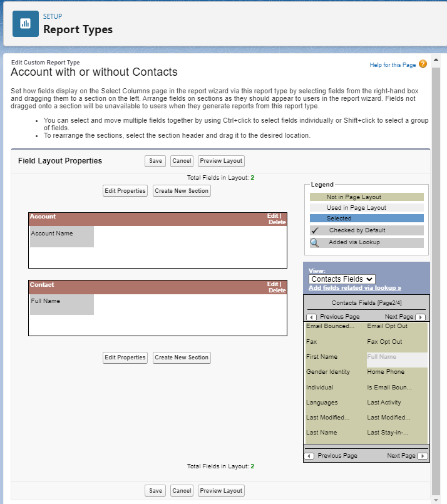Select the Email Opt Out field
The width and height of the screenshot is (447, 504).
397,329
